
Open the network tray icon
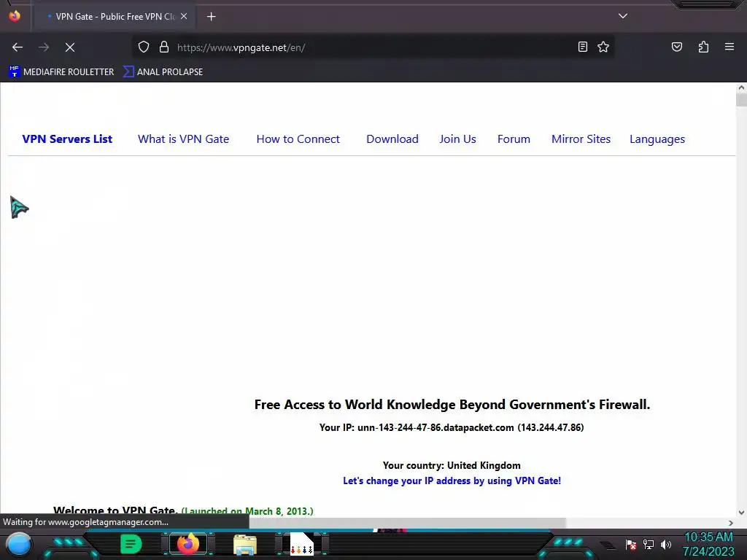pyautogui.click(x=649, y=544)
